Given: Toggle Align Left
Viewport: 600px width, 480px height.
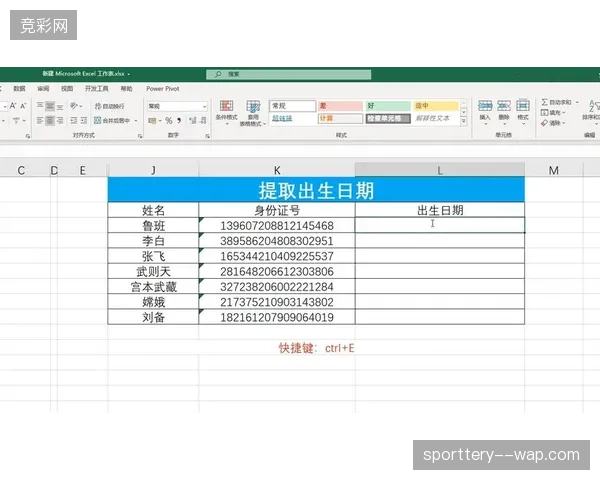Looking at the screenshot, I should point(40,121).
